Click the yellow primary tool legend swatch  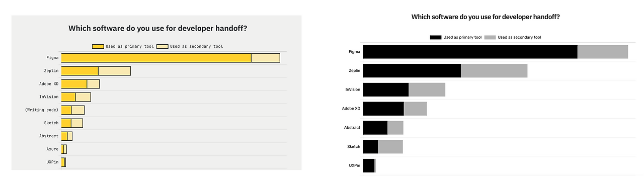98,46
